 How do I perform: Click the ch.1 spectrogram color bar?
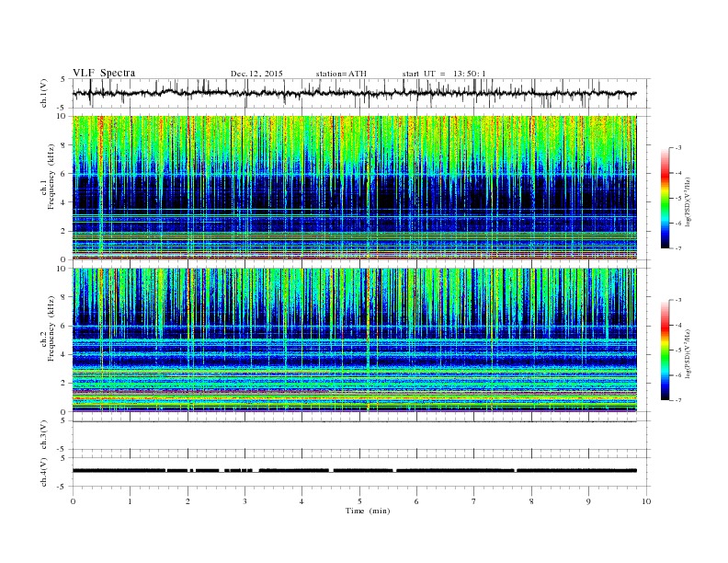pos(665,198)
